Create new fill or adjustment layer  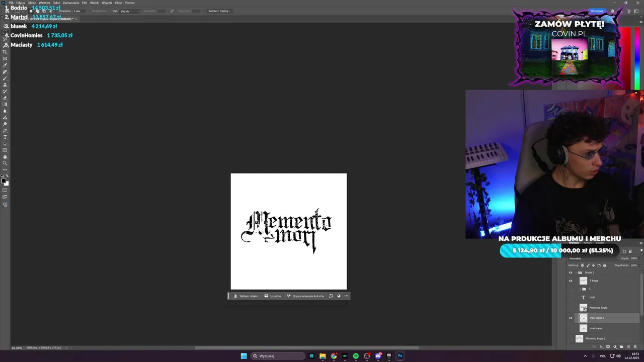[x=615, y=346]
